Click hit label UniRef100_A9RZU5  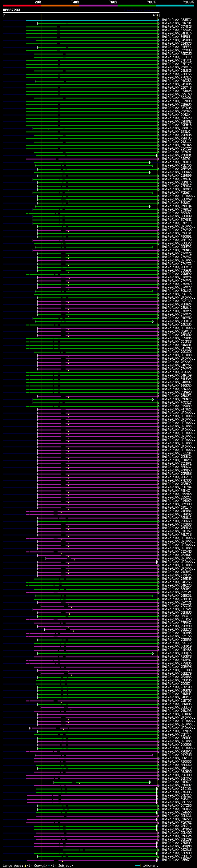coord(177,54)
